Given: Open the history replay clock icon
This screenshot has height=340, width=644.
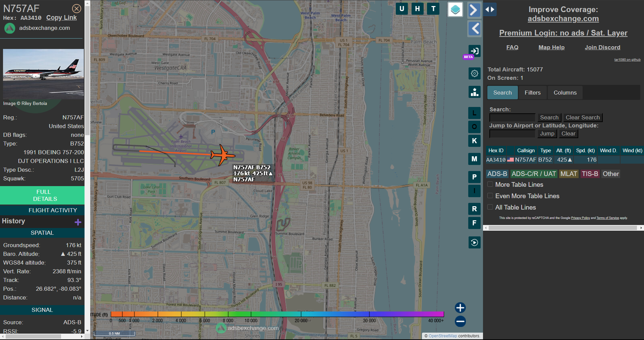Looking at the screenshot, I should click(474, 242).
